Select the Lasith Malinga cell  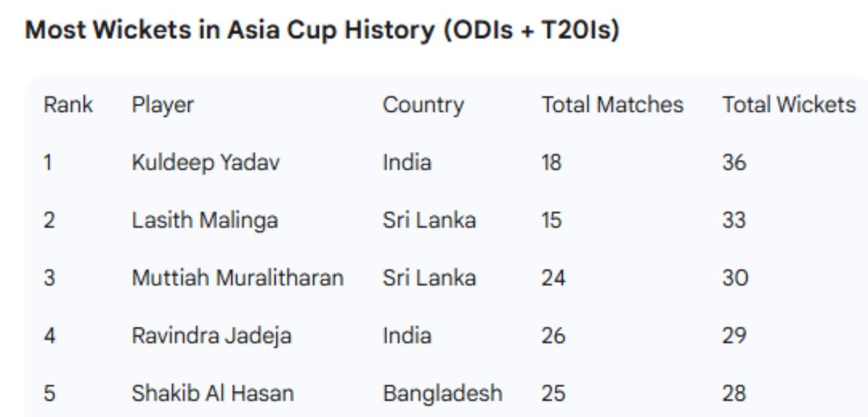pyautogui.click(x=205, y=220)
